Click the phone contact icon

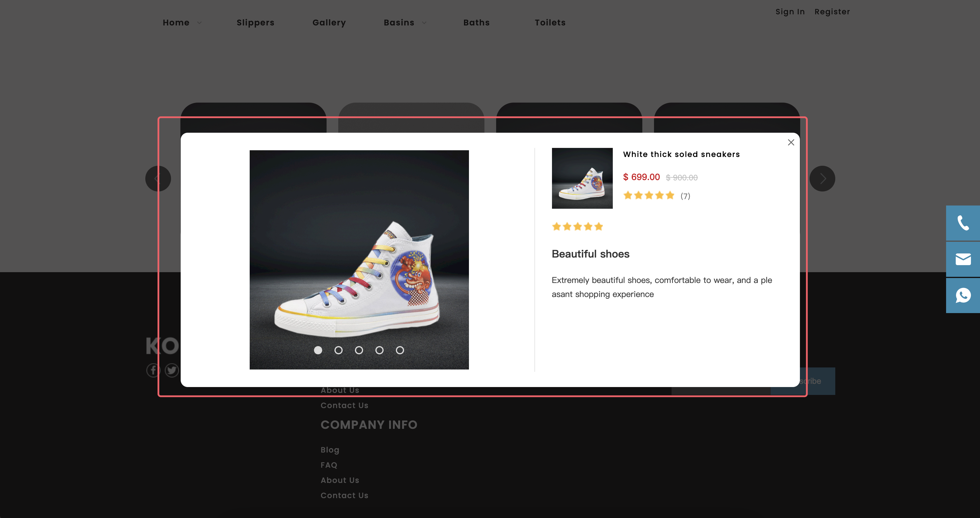click(963, 223)
